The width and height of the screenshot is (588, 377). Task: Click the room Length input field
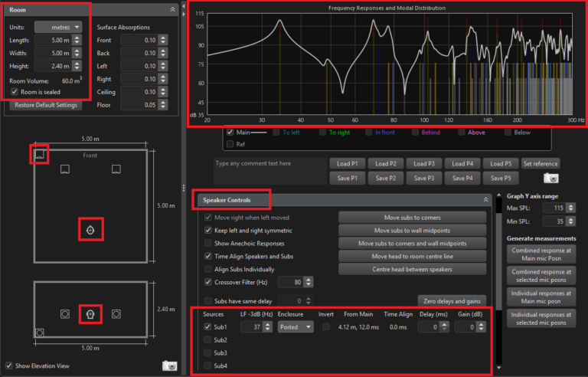(x=52, y=41)
